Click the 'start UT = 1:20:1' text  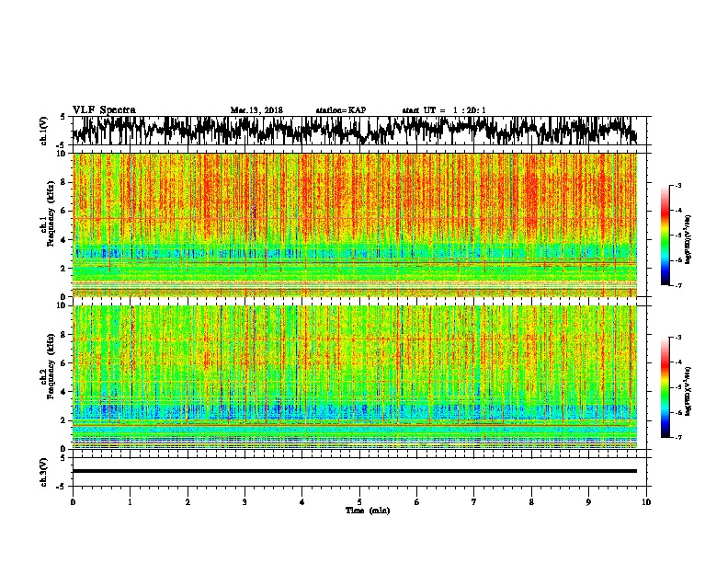[x=444, y=110]
